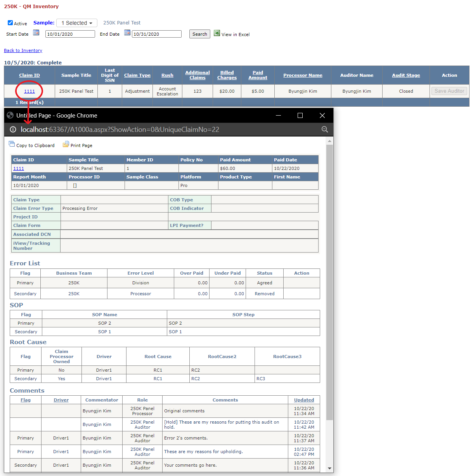Click the Start Date input field
The width and height of the screenshot is (473, 476).
tap(70, 34)
